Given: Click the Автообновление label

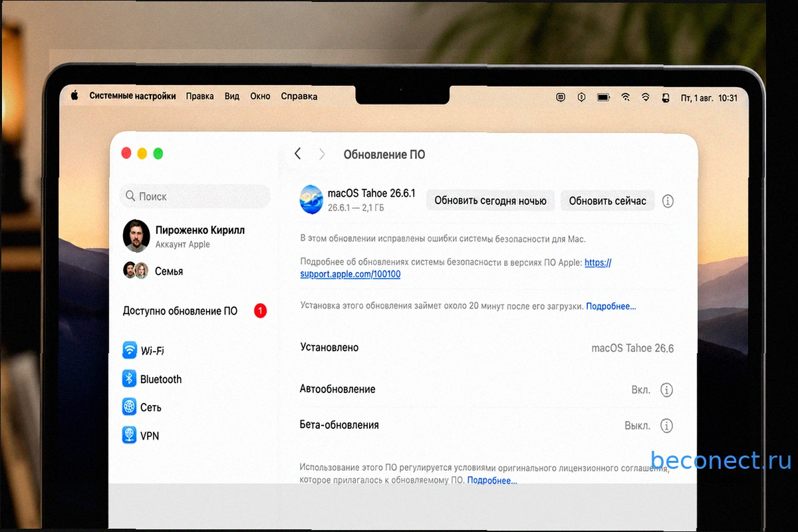Looking at the screenshot, I should (x=337, y=389).
